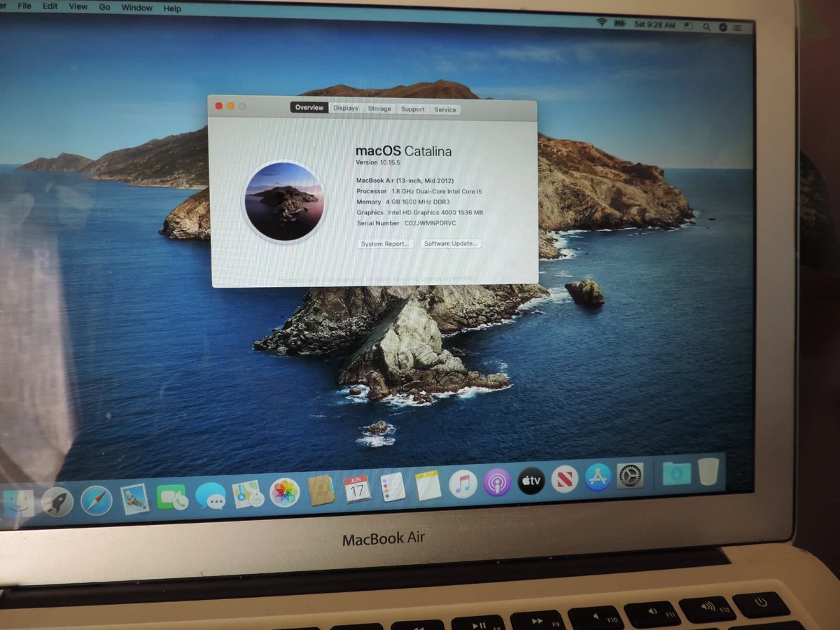Screen dimensions: 840x630
Task: Select the Overview tab
Action: [309, 108]
